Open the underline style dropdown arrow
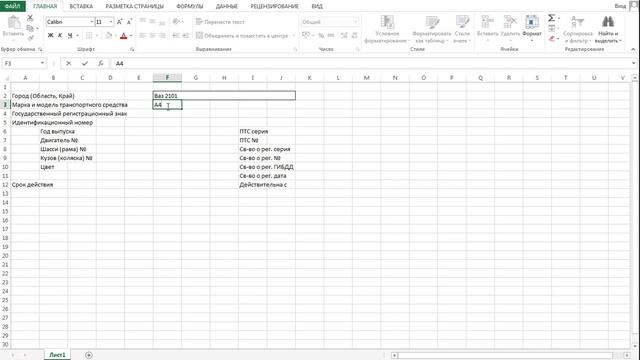 [77, 36]
